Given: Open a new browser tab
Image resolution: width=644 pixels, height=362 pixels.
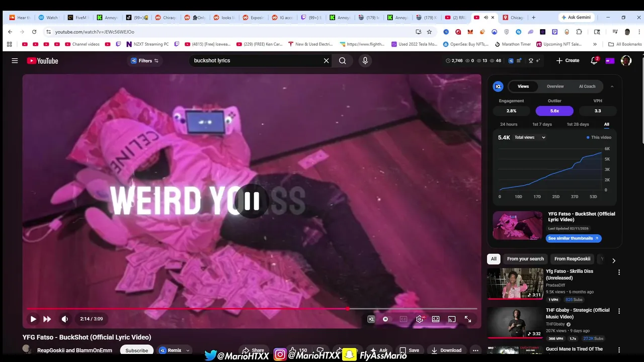Looking at the screenshot, I should tap(533, 18).
